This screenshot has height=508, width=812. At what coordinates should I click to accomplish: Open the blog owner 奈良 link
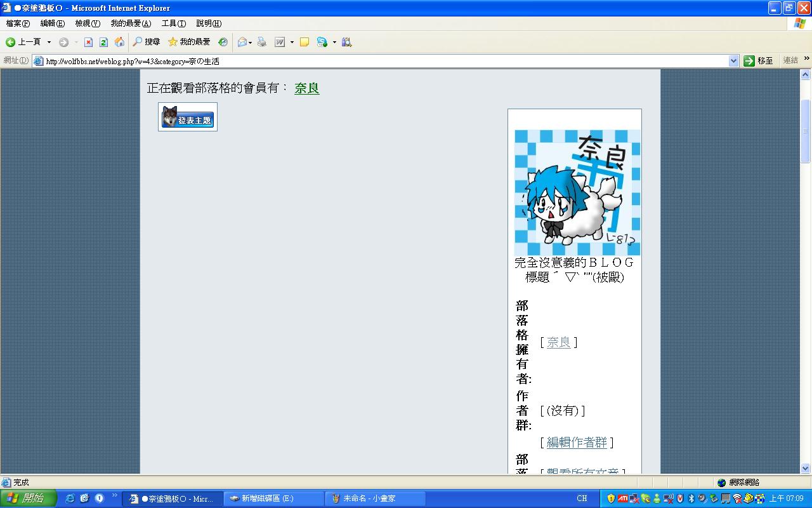(x=558, y=342)
